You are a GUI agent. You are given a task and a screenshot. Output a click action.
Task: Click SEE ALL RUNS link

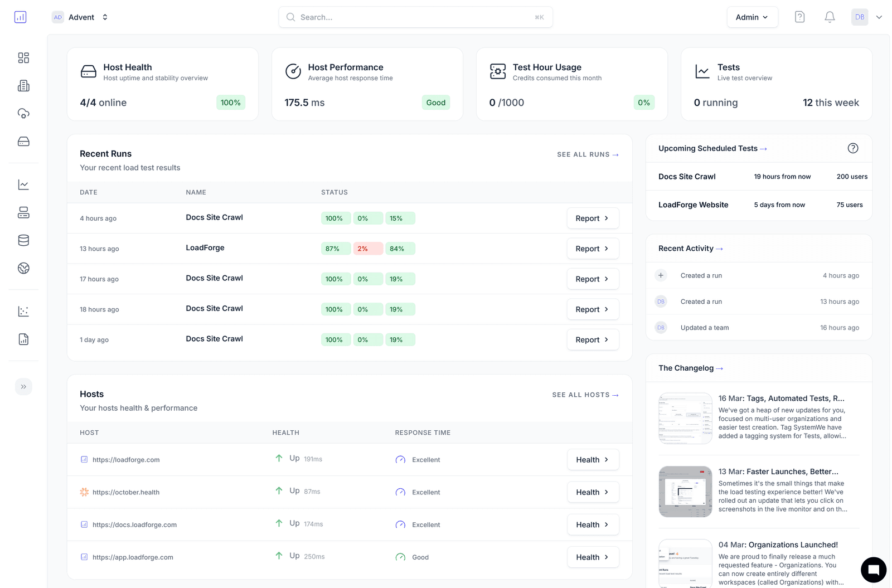click(x=588, y=154)
